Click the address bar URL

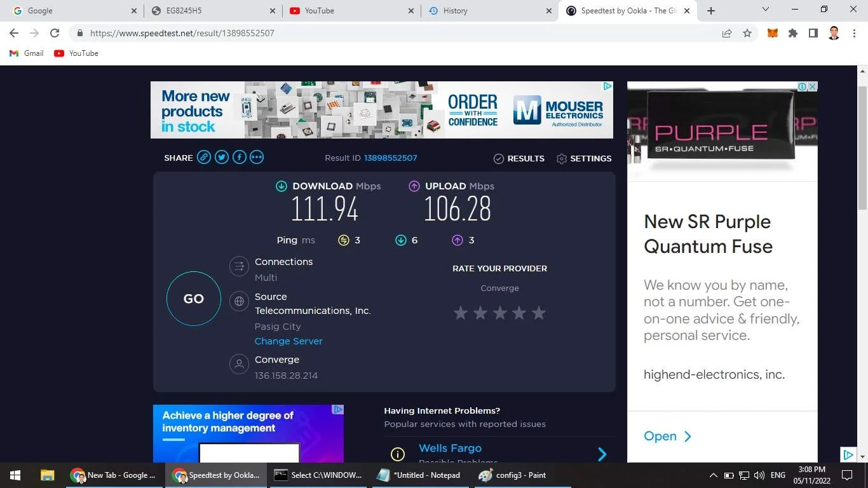pos(182,33)
